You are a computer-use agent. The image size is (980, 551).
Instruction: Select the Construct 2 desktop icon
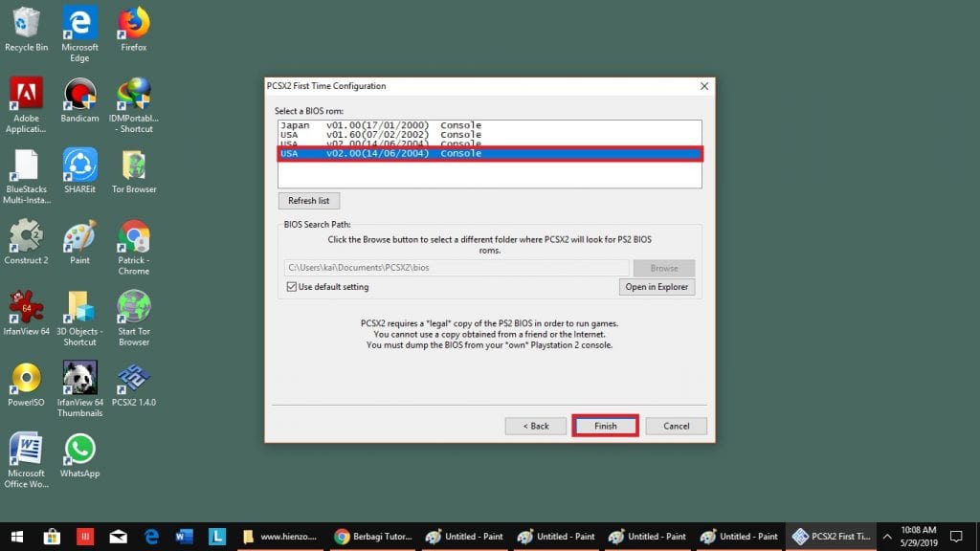click(x=26, y=242)
